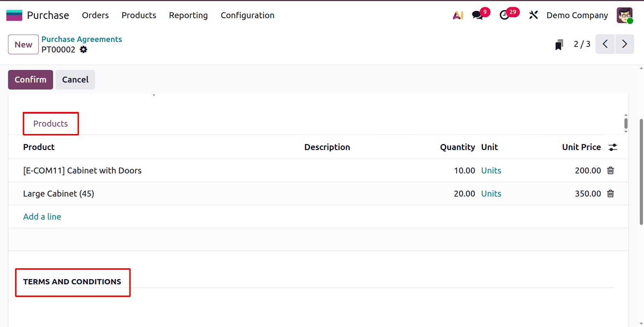
Task: Open the Demo Company selector
Action: pyautogui.click(x=577, y=15)
